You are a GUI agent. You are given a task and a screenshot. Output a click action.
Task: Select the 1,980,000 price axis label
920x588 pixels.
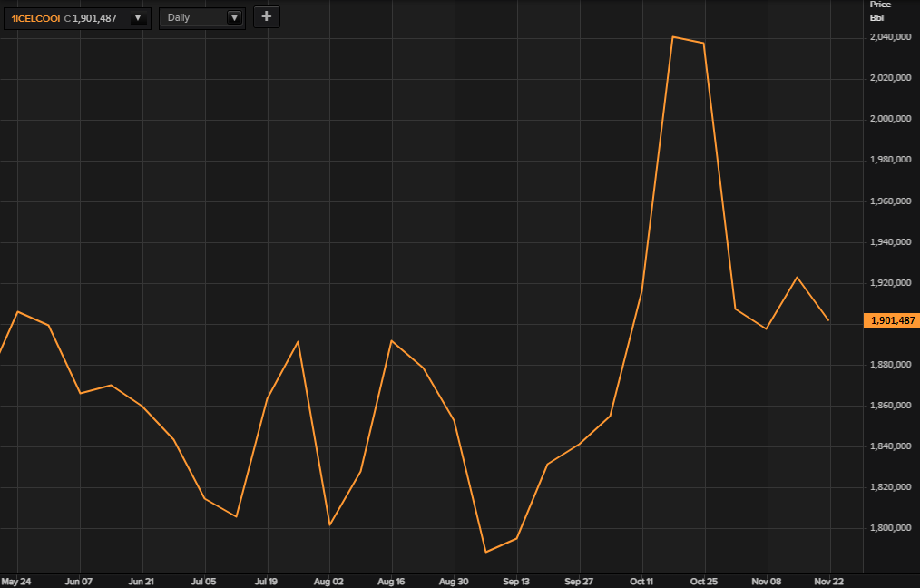coord(891,160)
